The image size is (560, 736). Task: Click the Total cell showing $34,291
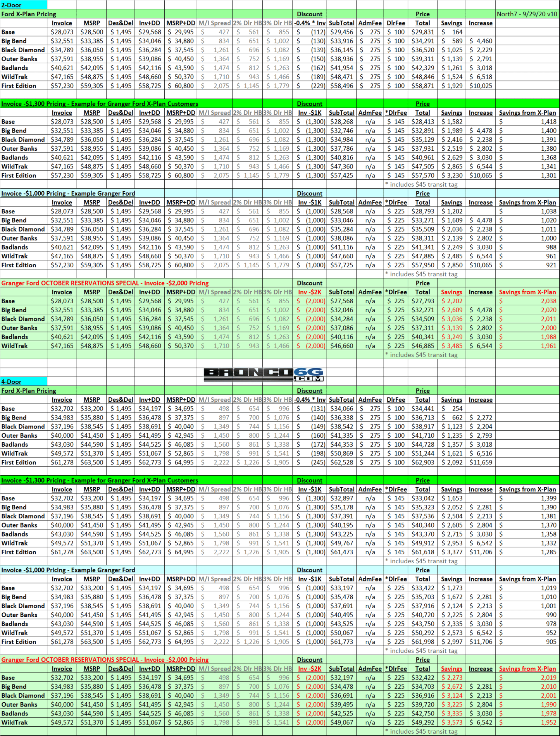pos(423,41)
